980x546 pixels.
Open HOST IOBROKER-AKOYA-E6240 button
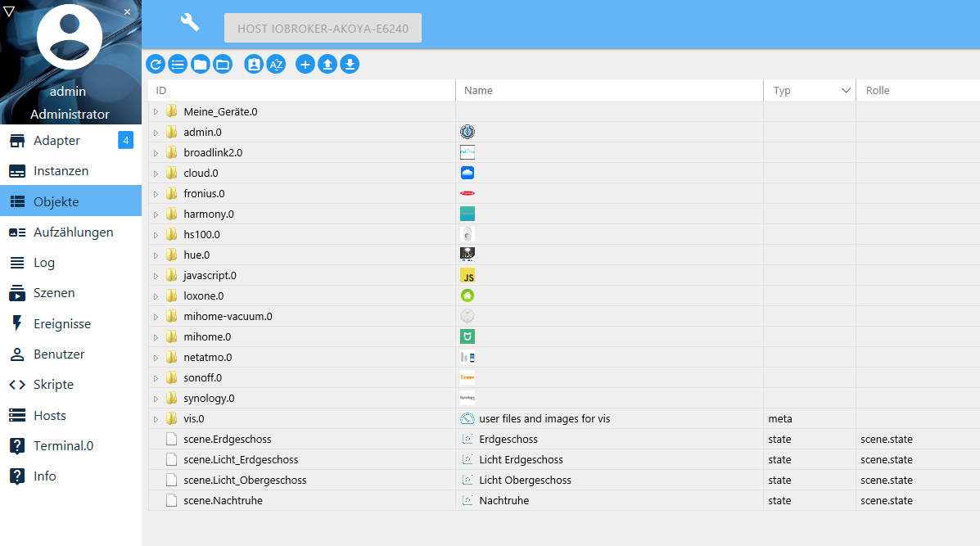click(323, 28)
